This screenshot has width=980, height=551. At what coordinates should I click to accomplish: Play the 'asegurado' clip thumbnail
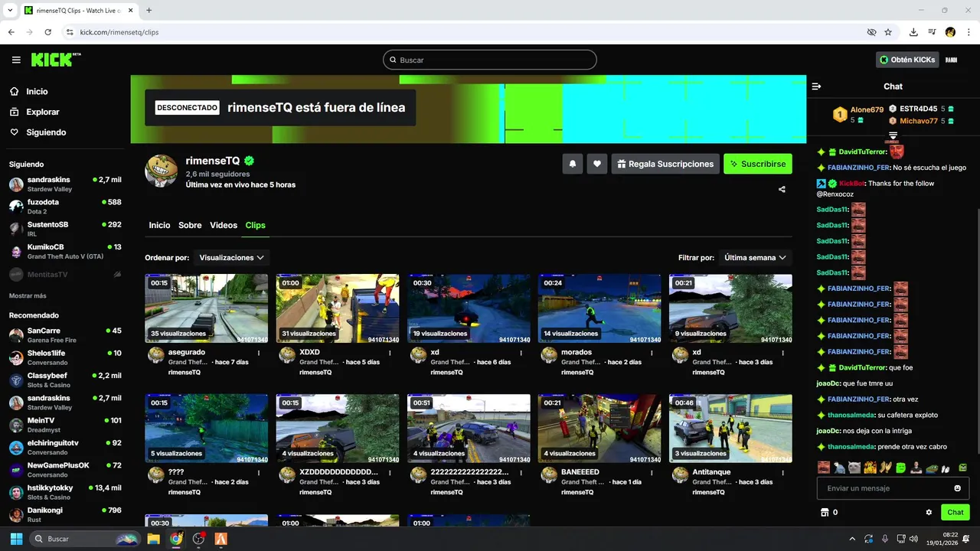pyautogui.click(x=207, y=308)
